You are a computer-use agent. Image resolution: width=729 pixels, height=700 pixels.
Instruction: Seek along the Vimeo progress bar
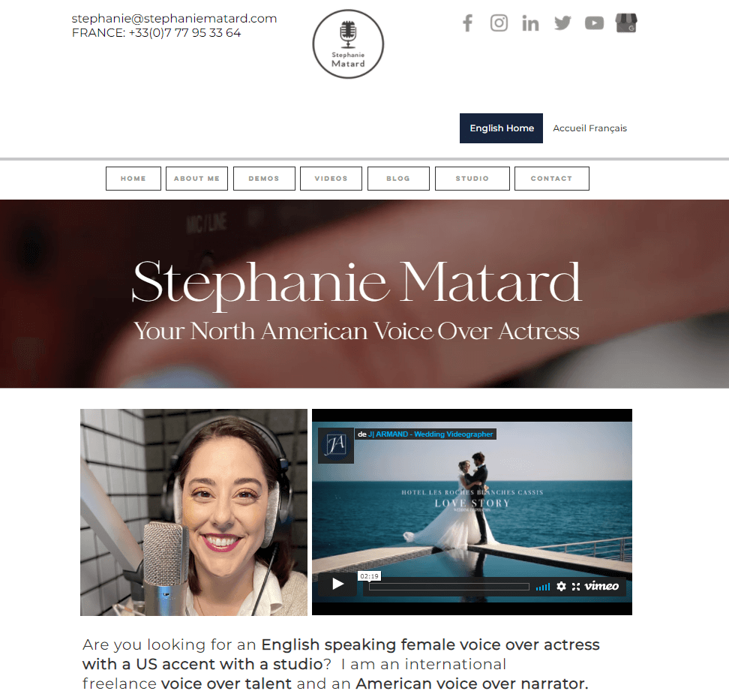pyautogui.click(x=449, y=587)
